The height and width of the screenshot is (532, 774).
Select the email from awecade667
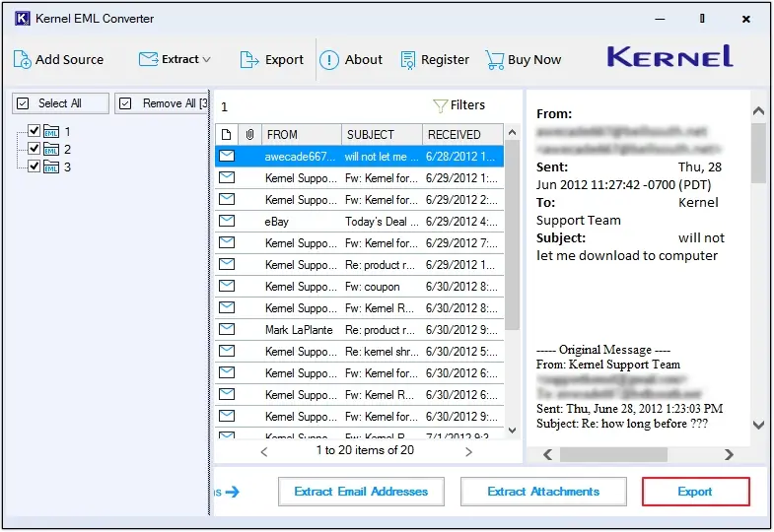coord(359,157)
